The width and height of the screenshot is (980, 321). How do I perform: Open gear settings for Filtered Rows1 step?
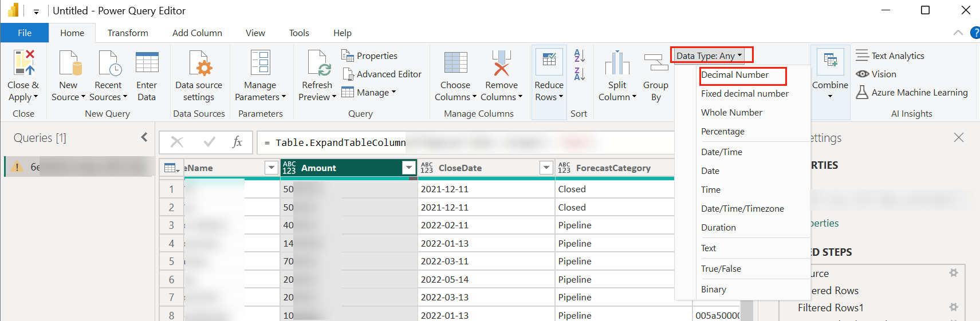tap(954, 307)
